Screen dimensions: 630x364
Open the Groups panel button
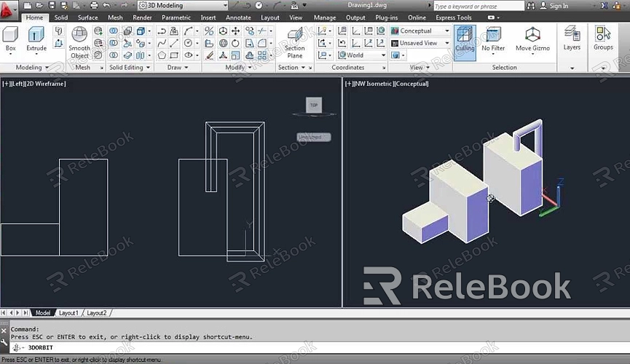603,39
